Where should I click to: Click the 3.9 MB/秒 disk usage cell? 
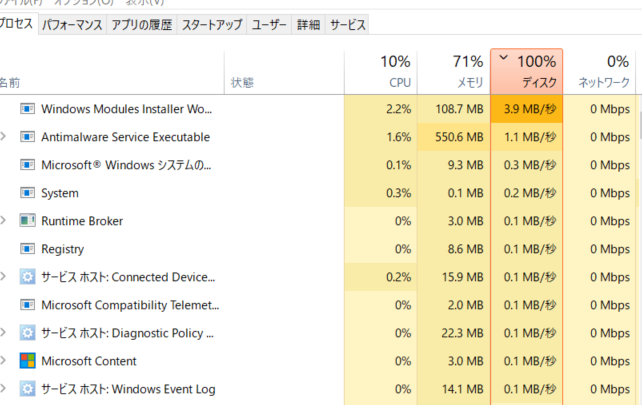(527, 109)
